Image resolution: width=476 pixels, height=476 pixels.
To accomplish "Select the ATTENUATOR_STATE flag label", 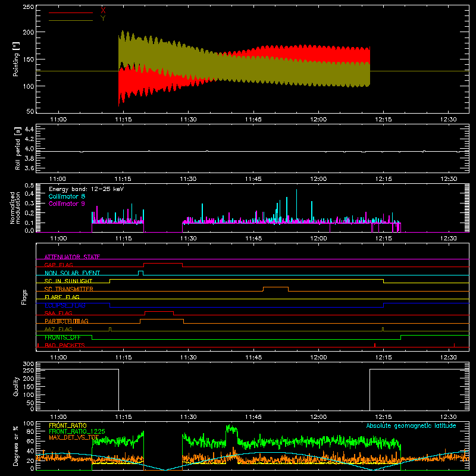I will (x=72, y=257).
